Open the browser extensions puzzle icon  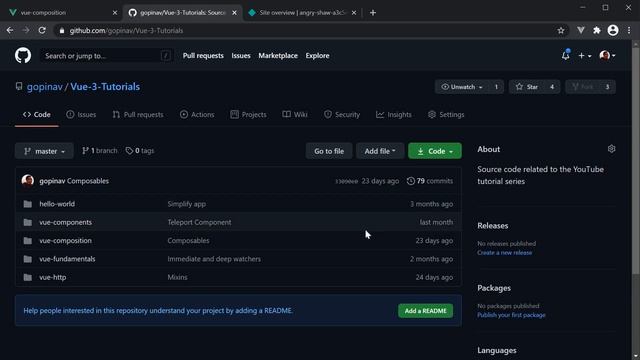coord(597,31)
